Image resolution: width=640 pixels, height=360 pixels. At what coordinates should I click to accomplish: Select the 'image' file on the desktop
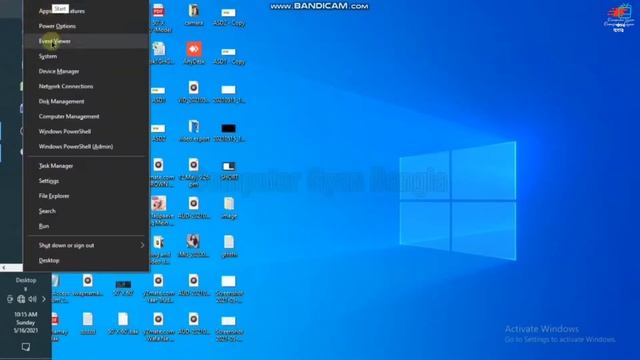click(x=229, y=208)
